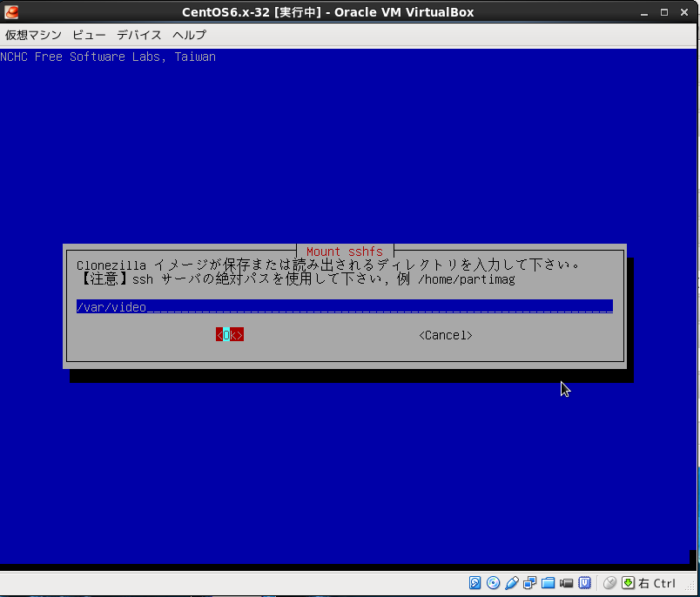
Task: Click the 右 Ctrl host key label
Action: pyautogui.click(x=657, y=583)
